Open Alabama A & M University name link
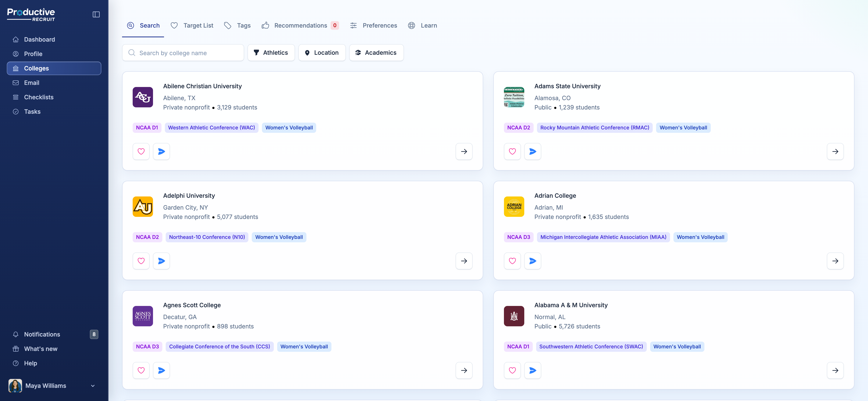This screenshot has width=868, height=401. 571,305
